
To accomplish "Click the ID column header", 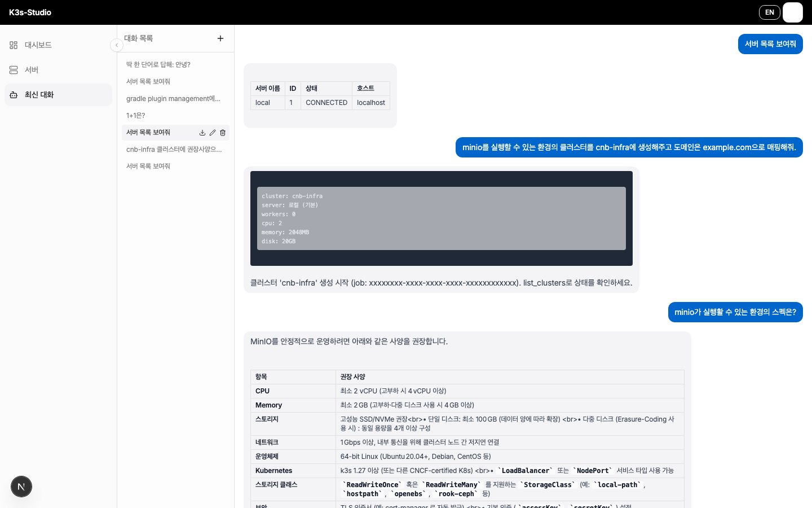I will pos(293,89).
